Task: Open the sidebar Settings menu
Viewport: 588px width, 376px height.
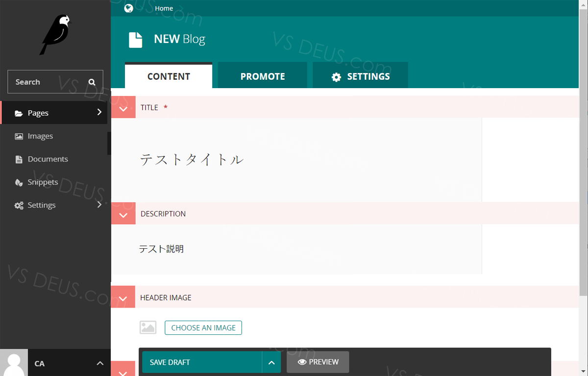Action: click(x=54, y=205)
